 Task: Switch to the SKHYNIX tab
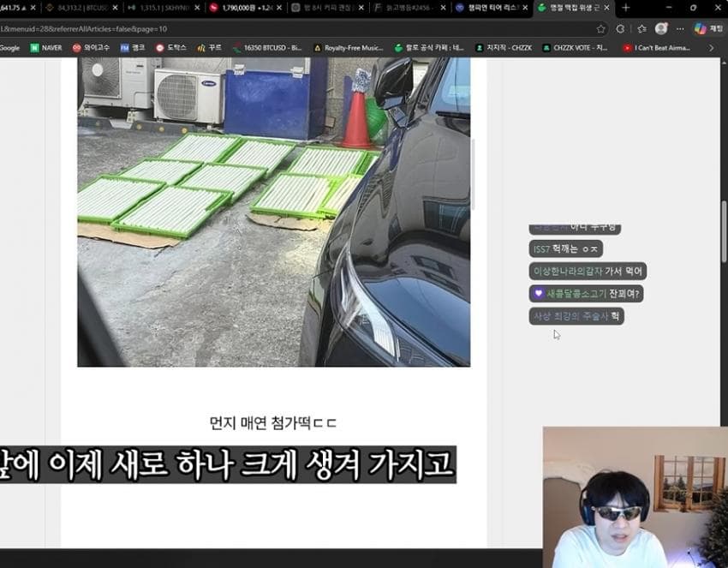[164, 8]
